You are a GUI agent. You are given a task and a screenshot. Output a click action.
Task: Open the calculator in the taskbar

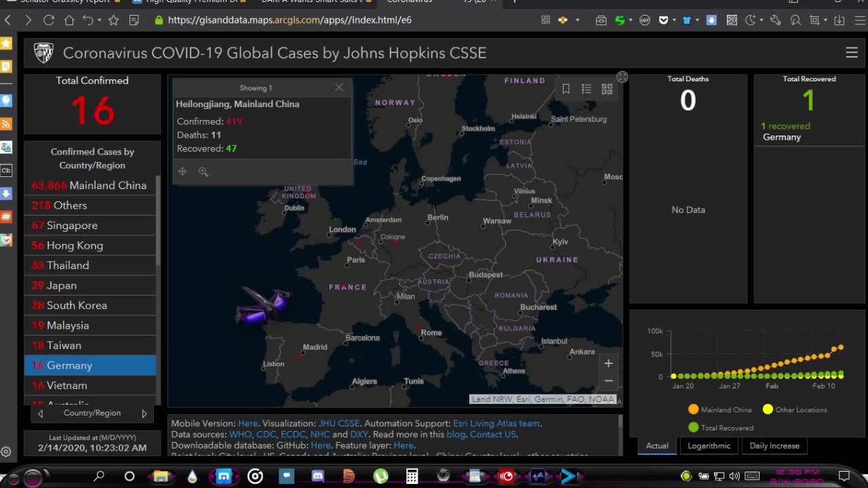click(x=412, y=476)
